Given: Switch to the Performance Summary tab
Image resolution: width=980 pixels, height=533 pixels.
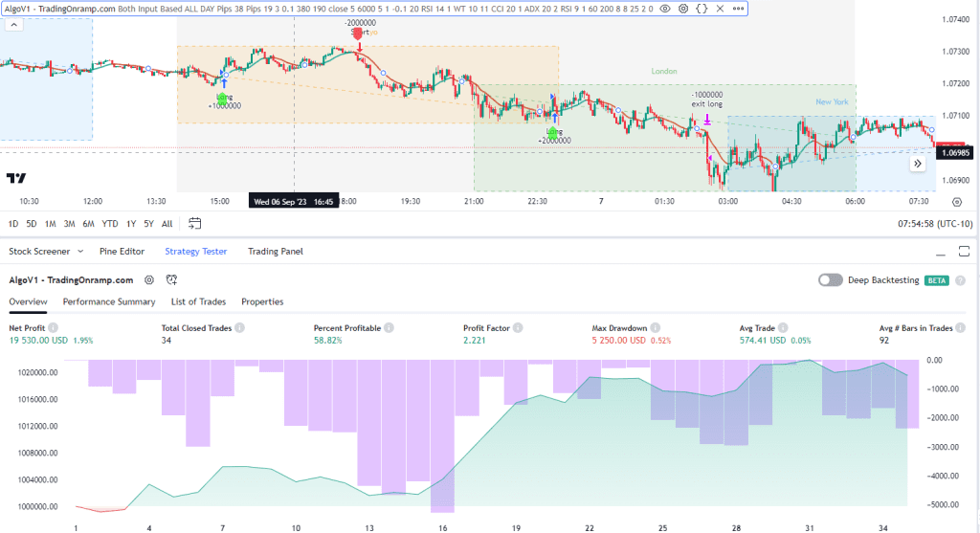Looking at the screenshot, I should click(x=108, y=301).
